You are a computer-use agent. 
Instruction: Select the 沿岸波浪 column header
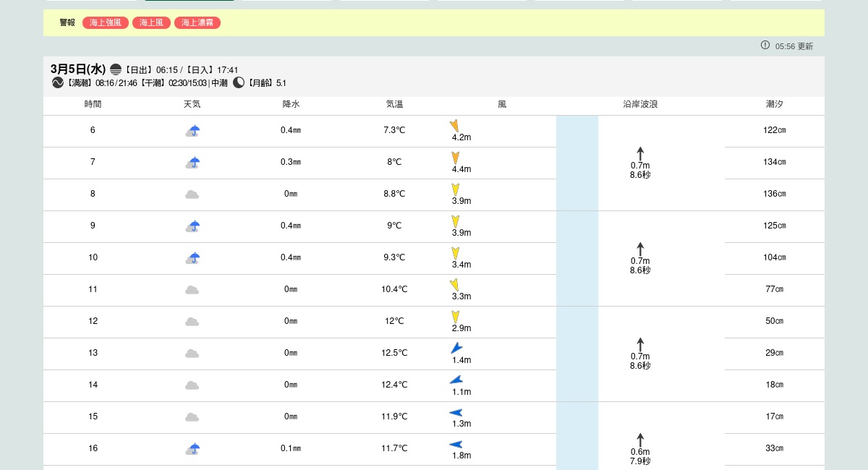(640, 104)
